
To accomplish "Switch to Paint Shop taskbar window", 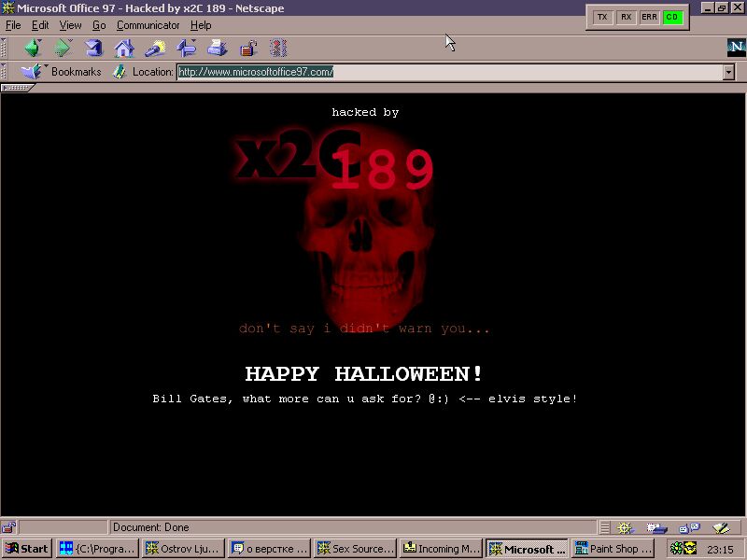I will pos(613,549).
